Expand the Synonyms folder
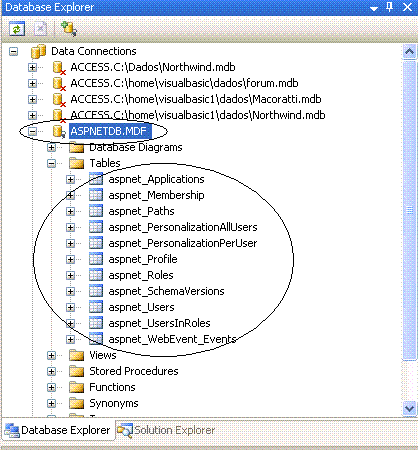 point(51,404)
